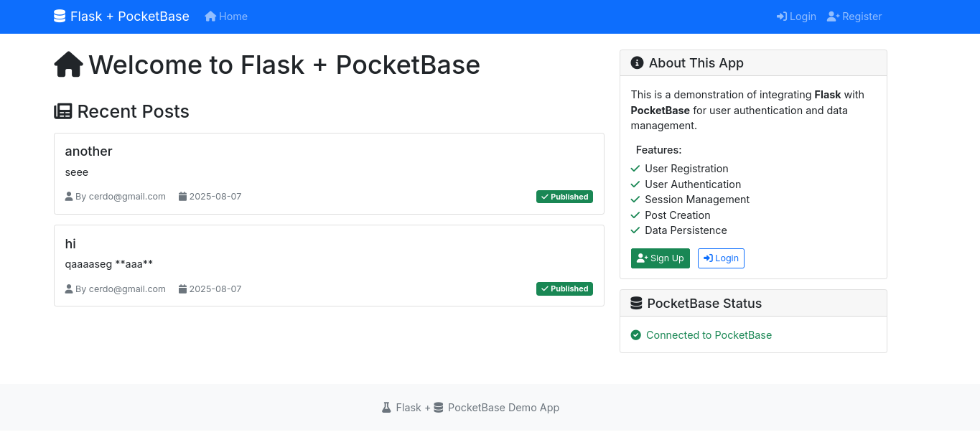
Task: Click the checkmark next to User Authentication
Action: [635, 184]
